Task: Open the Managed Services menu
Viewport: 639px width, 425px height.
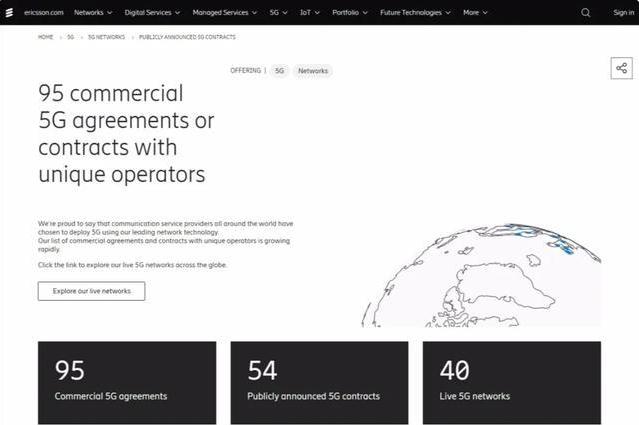Action: tap(225, 13)
